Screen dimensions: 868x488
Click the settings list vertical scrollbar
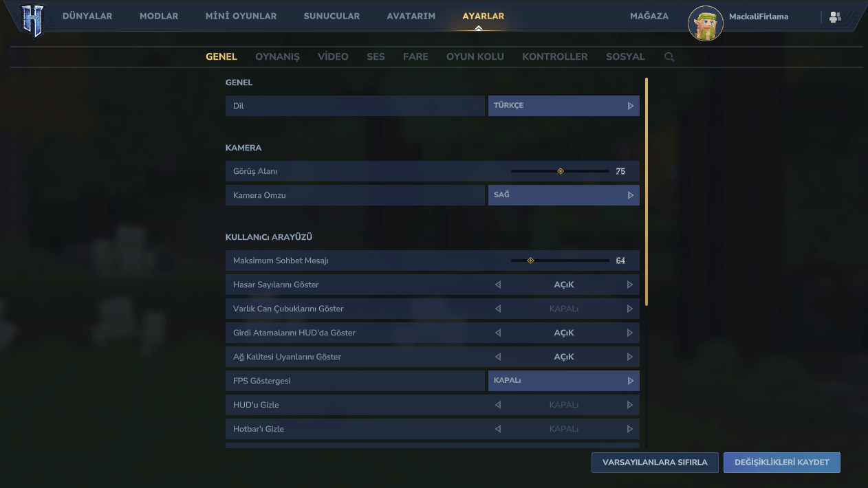[647, 192]
